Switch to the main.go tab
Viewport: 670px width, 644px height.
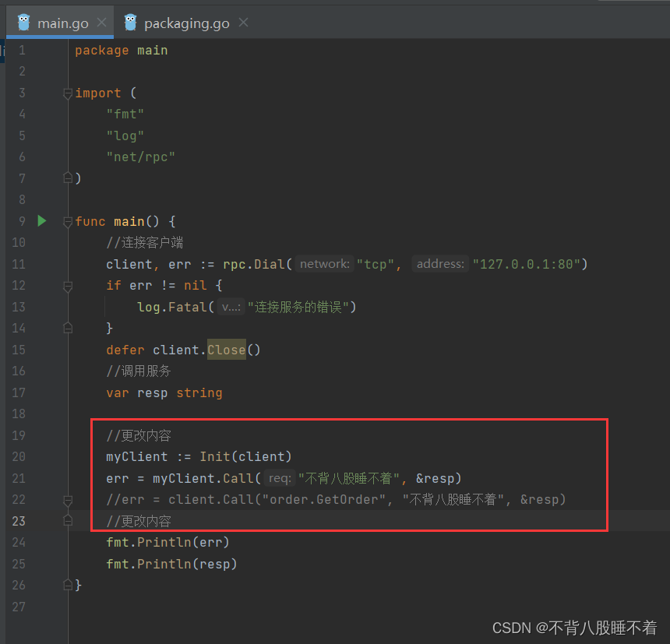click(59, 23)
